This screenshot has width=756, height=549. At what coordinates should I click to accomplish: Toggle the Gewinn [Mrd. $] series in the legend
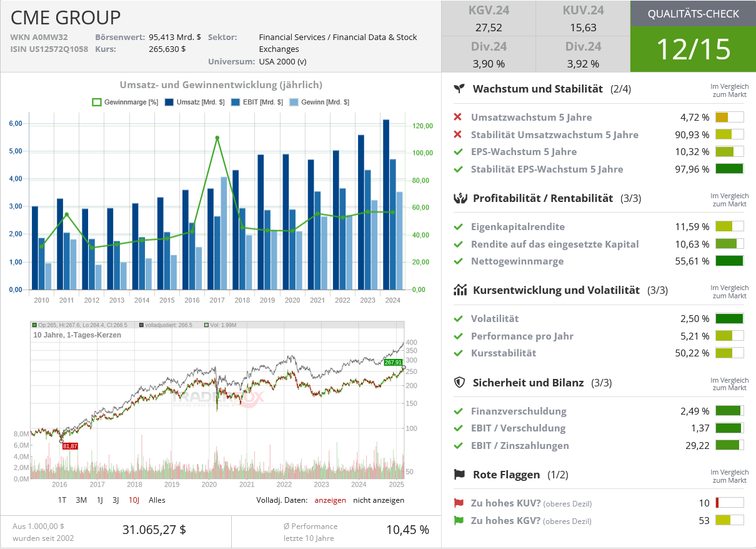click(x=319, y=102)
